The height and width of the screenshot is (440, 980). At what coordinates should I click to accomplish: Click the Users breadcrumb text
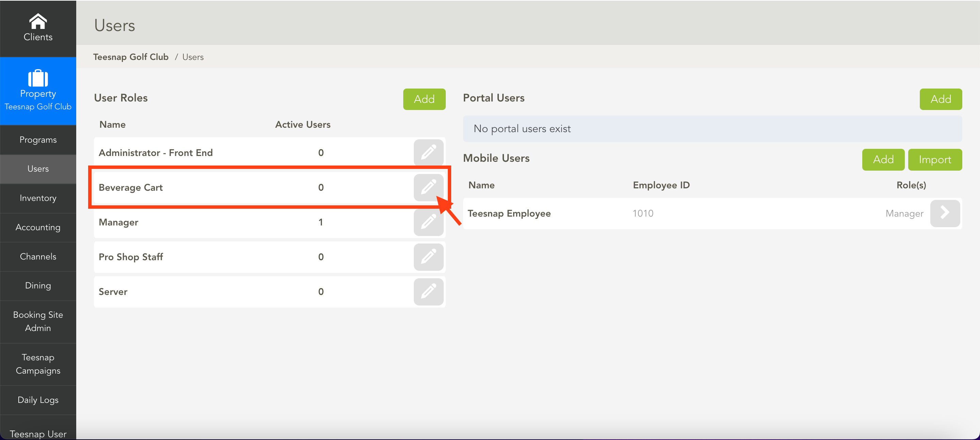click(x=193, y=57)
